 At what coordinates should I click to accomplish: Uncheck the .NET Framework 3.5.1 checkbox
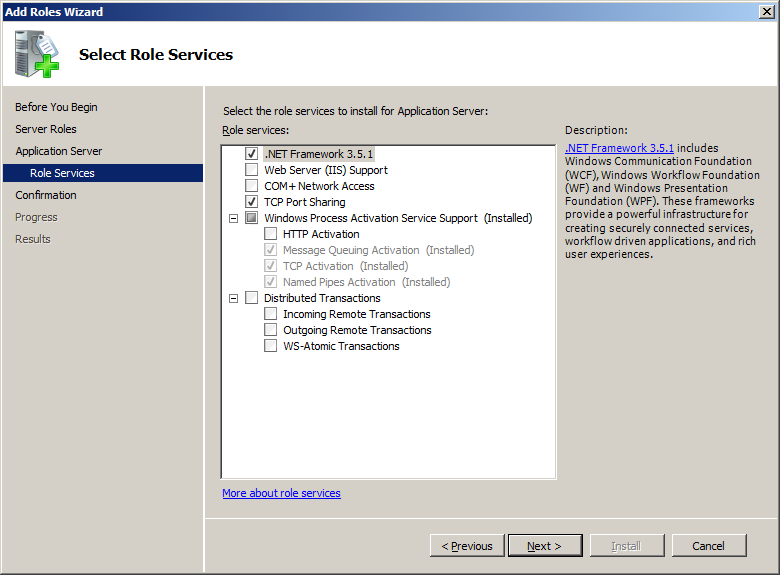pos(251,154)
